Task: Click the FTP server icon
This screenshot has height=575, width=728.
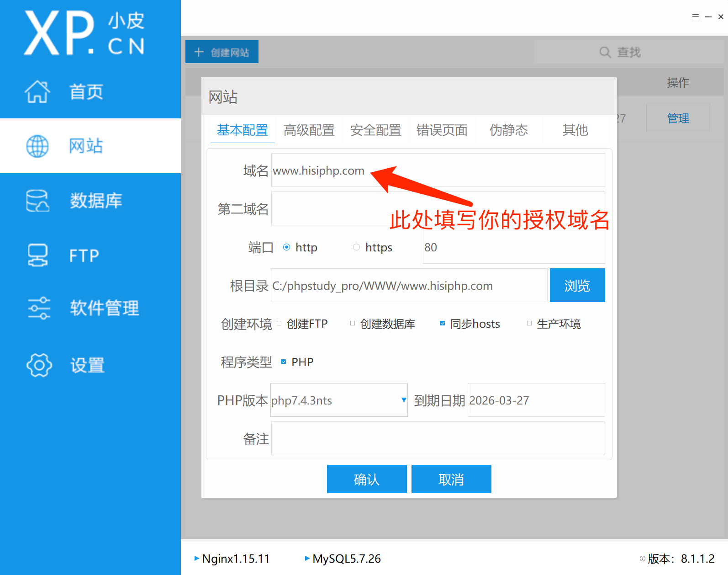Action: [37, 255]
